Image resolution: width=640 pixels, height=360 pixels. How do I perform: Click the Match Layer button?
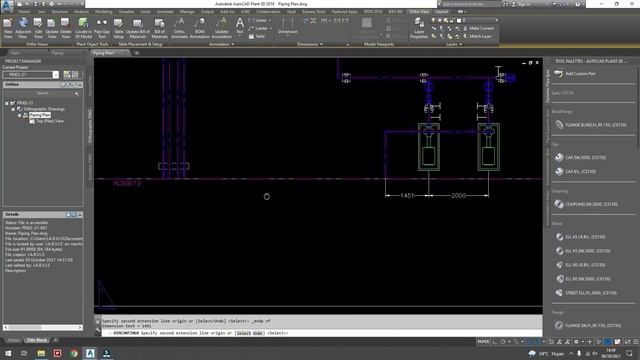click(477, 36)
